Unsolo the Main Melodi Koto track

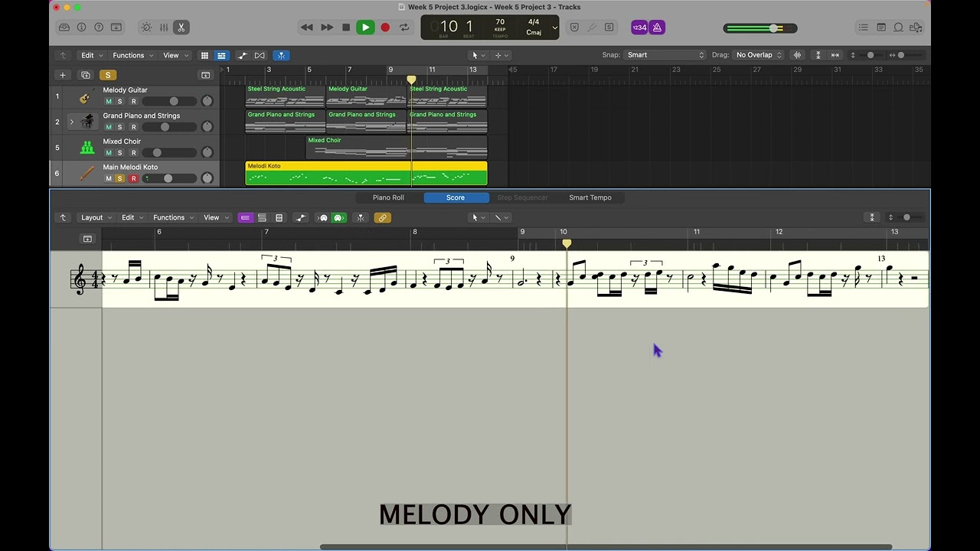[119, 179]
